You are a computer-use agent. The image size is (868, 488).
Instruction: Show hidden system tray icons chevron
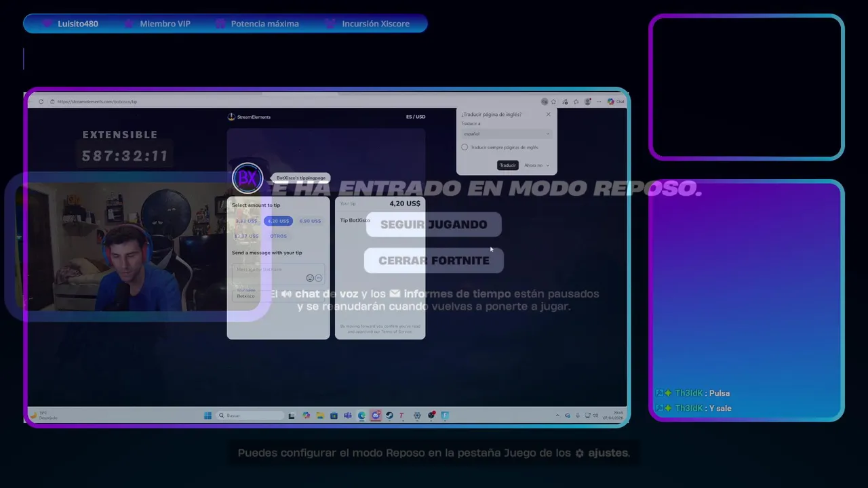click(x=558, y=415)
